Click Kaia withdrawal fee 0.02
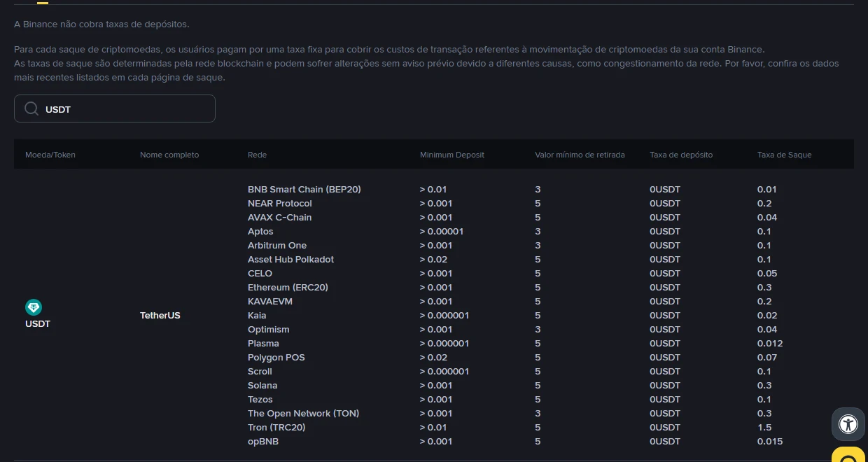Image resolution: width=868 pixels, height=462 pixels. 767,315
